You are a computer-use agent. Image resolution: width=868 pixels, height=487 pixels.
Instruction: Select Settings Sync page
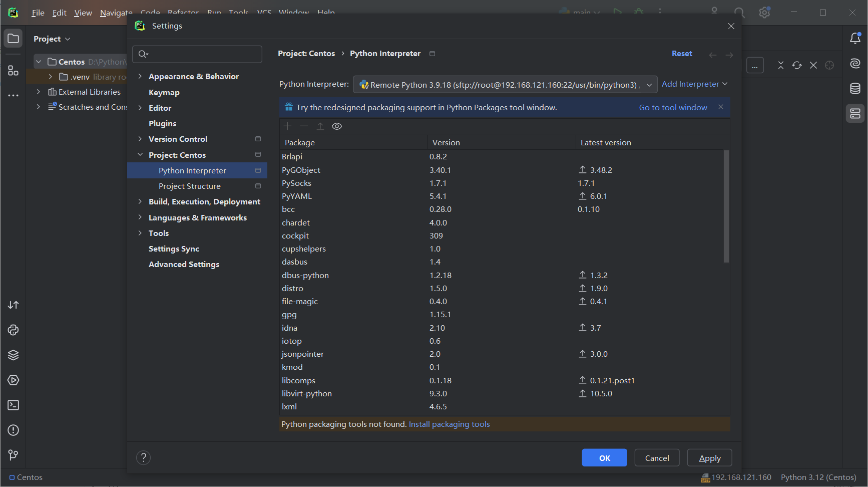(x=174, y=249)
